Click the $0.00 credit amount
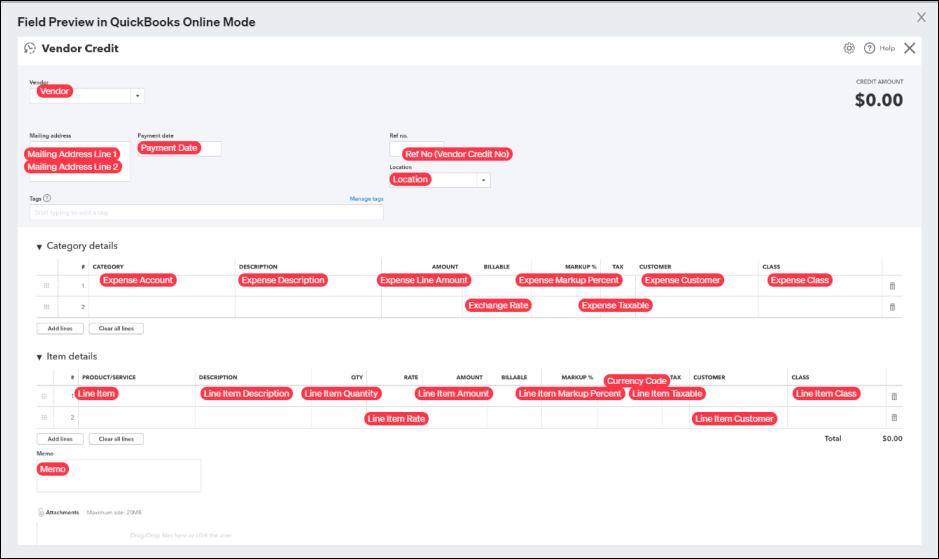This screenshot has height=559, width=939. tap(879, 99)
